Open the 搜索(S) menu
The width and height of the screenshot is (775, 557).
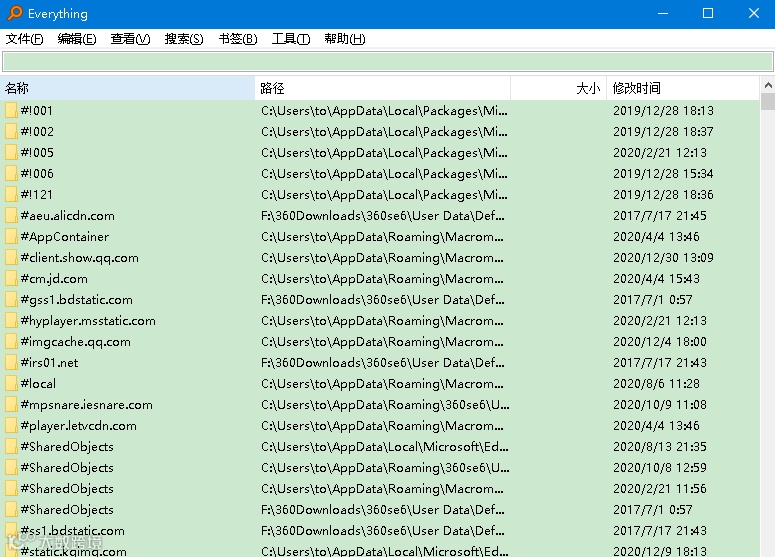click(184, 39)
